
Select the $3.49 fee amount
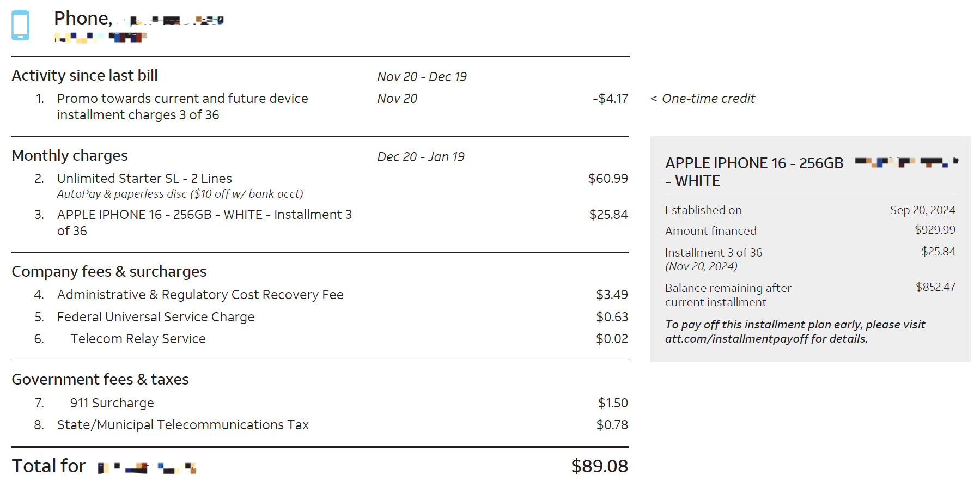612,295
